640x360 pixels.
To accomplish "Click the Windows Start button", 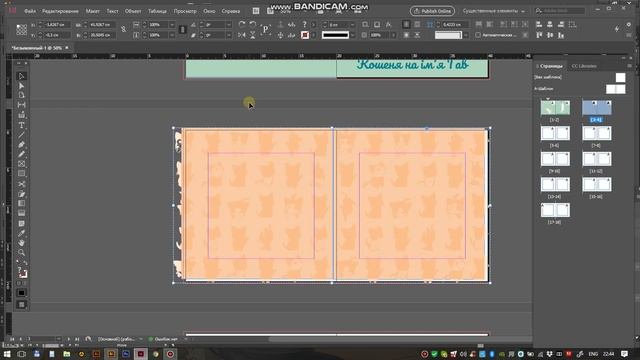I will pyautogui.click(x=7, y=354).
